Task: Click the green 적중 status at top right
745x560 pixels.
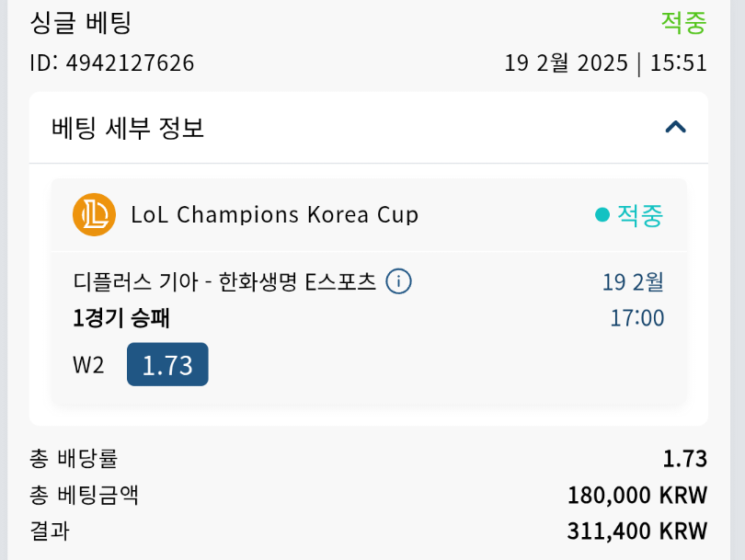Action: point(683,22)
